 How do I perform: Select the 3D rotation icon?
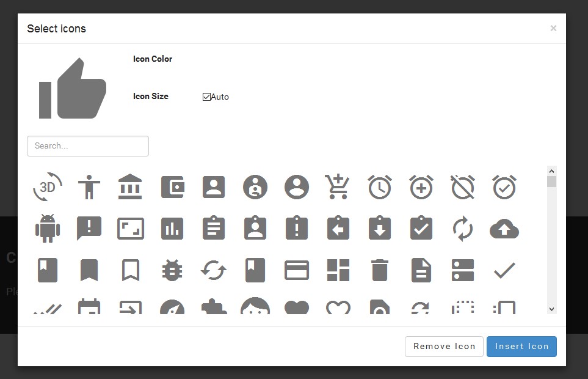pyautogui.click(x=47, y=187)
